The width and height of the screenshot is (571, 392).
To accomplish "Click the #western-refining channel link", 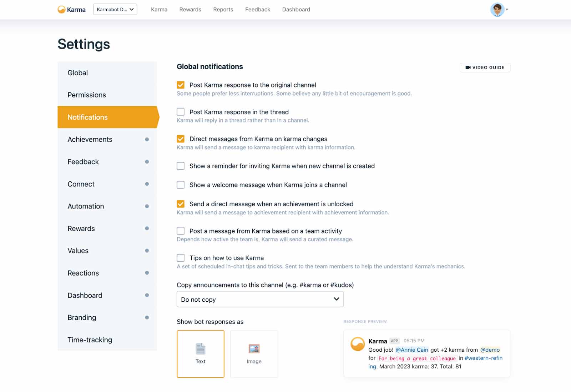I will coord(482,358).
